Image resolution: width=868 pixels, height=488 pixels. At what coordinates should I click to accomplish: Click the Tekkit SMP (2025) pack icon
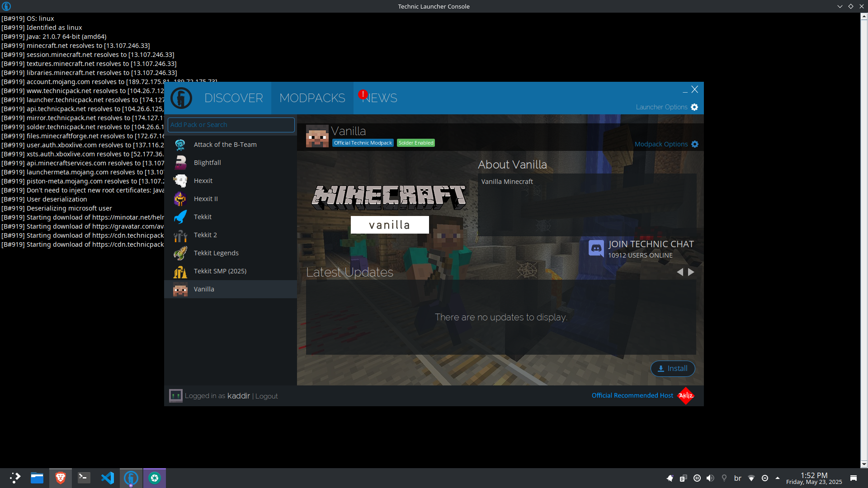180,271
